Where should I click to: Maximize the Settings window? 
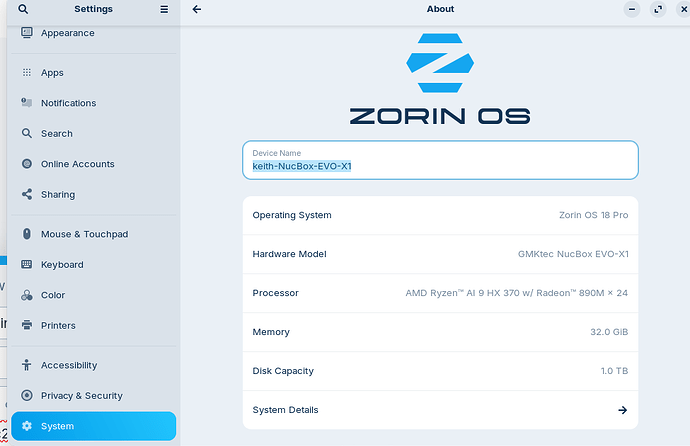(x=658, y=9)
